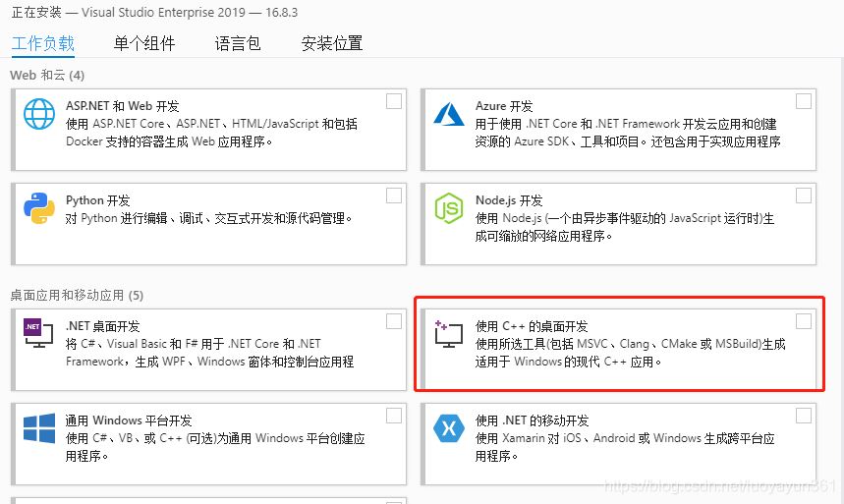Check the ASP.NET 和 Web 开发 checkbox
Screen dimensions: 844x504
tap(394, 101)
